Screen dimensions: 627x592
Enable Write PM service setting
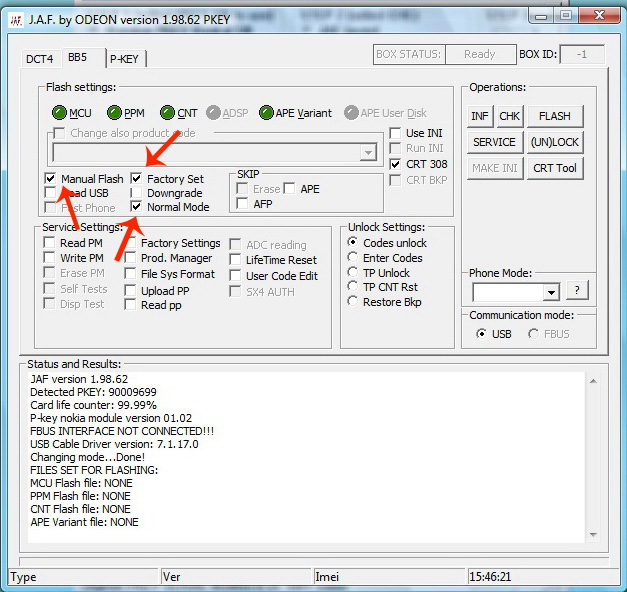coord(49,258)
